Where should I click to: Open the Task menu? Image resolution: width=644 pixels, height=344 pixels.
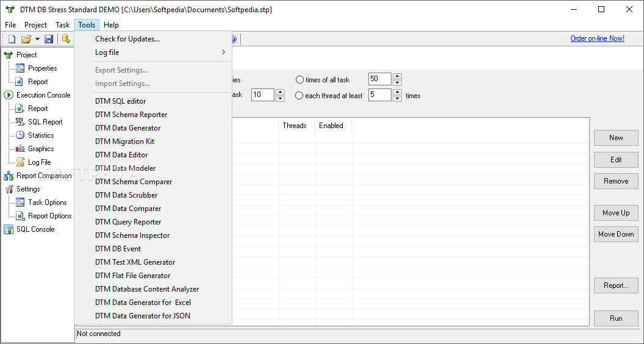tap(63, 25)
